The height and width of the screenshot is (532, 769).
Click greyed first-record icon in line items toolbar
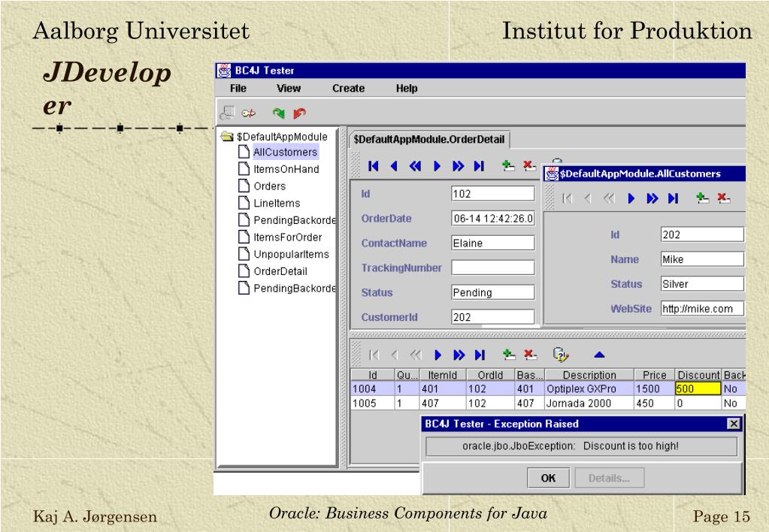point(374,355)
